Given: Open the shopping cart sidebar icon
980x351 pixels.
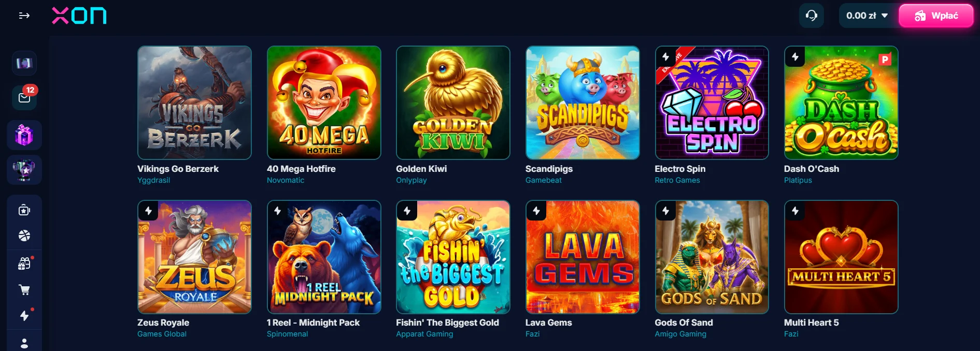Looking at the screenshot, I should click(x=24, y=290).
